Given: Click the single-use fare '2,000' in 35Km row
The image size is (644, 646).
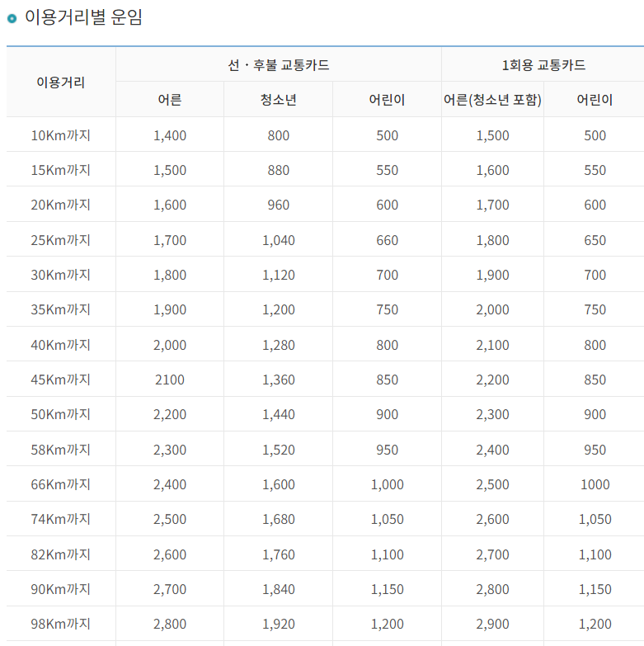Looking at the screenshot, I should pyautogui.click(x=492, y=310).
